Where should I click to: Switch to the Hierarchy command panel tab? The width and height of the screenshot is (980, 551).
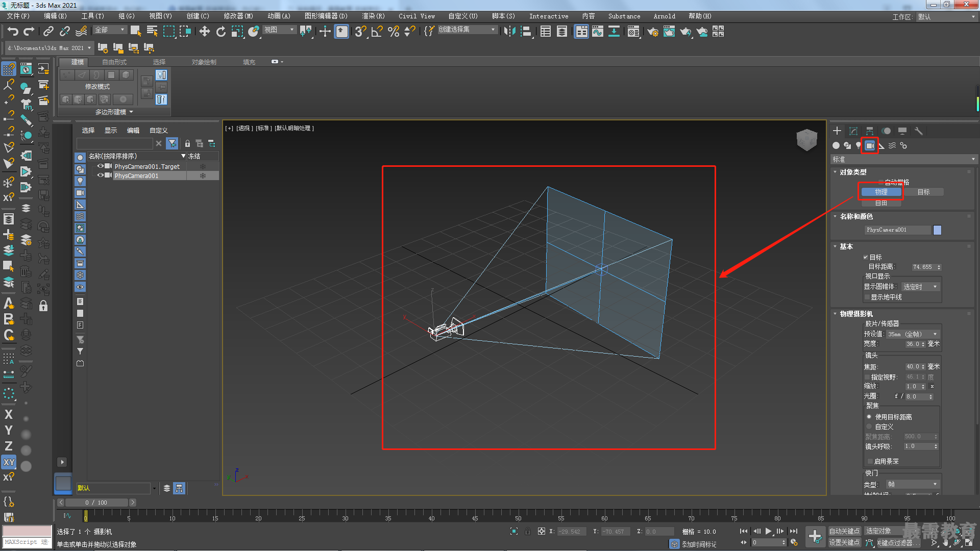[870, 131]
